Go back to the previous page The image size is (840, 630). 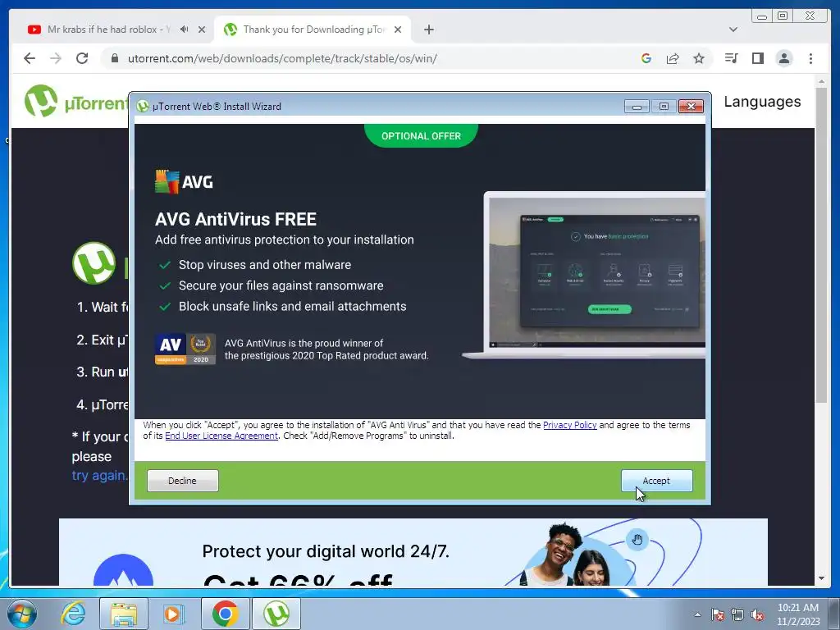pyautogui.click(x=30, y=58)
